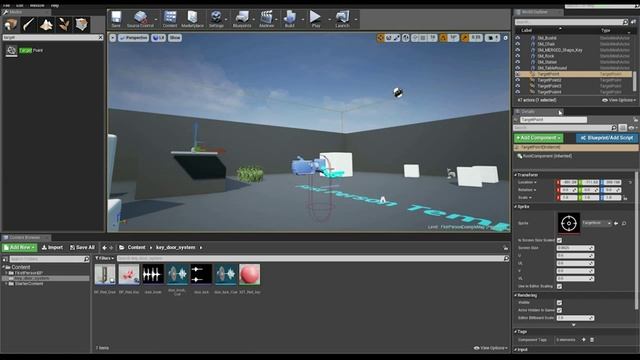This screenshot has height=360, width=640.
Task: Click the delete Component Tags elements trash icon
Action: tap(592, 340)
